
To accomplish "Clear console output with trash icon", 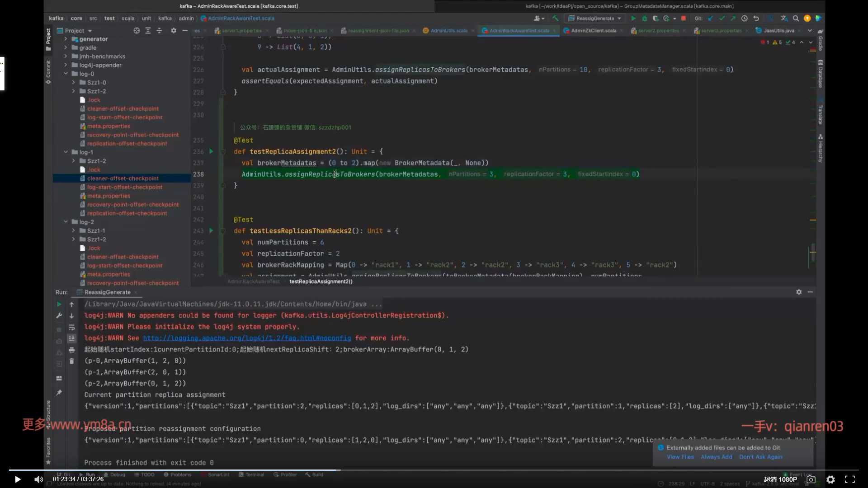I will click(71, 361).
